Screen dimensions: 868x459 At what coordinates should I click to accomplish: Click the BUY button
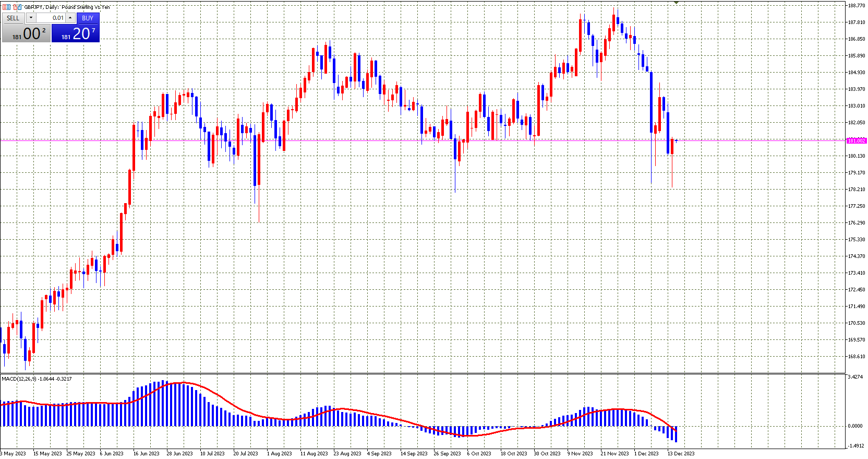click(x=88, y=18)
